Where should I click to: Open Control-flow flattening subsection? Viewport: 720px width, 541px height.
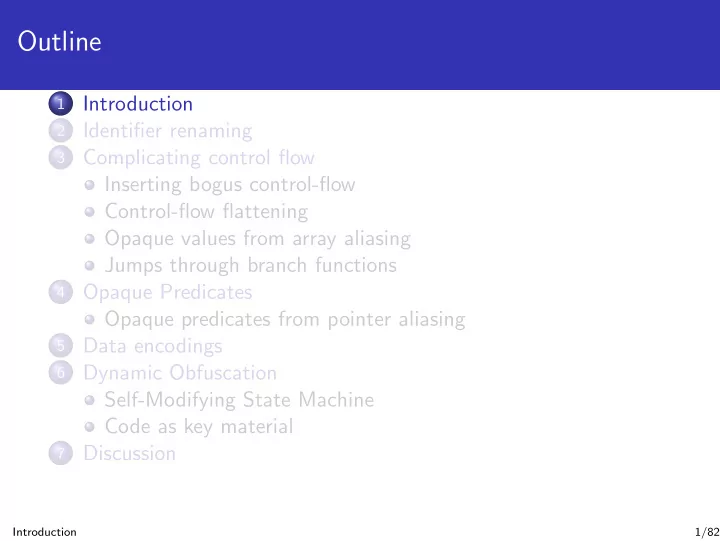click(206, 212)
